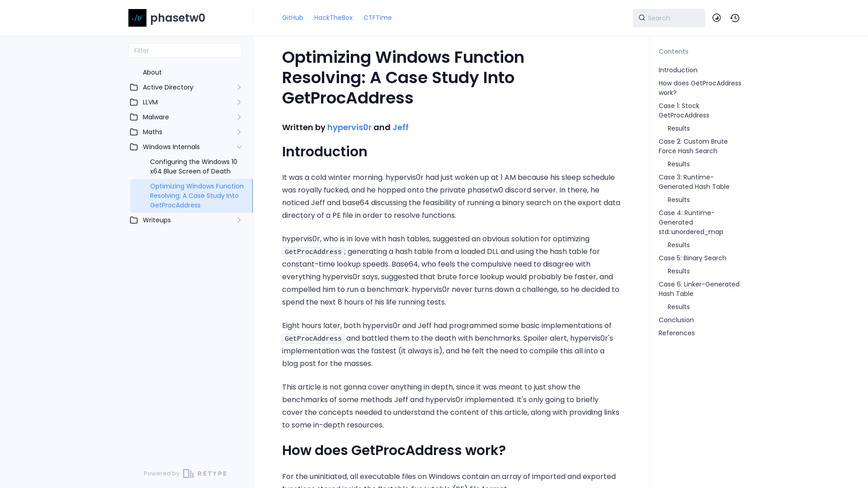Jump to Introduction in Contents
Image resolution: width=868 pixels, height=488 pixels.
(678, 70)
